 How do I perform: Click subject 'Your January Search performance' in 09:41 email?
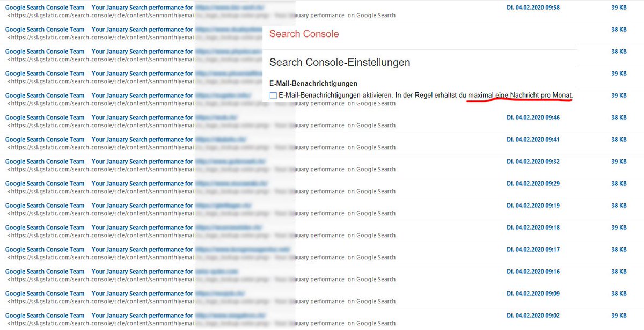click(137, 140)
